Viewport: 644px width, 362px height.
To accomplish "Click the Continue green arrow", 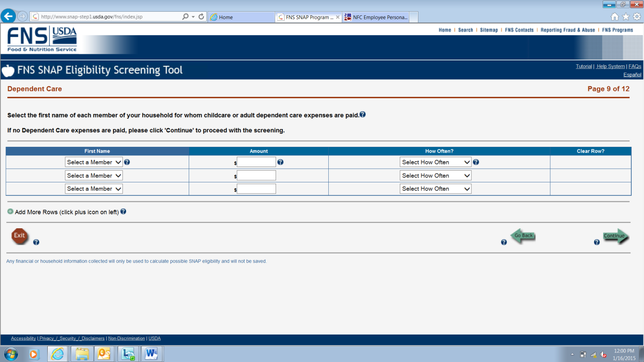I will 616,236.
